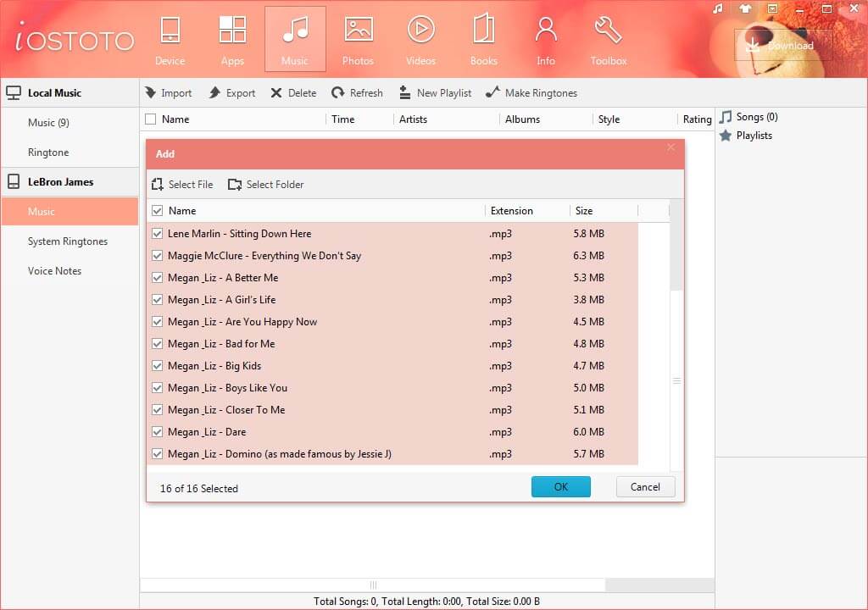Uncheck Megan _Liz - Closer To Me

[x=157, y=409]
